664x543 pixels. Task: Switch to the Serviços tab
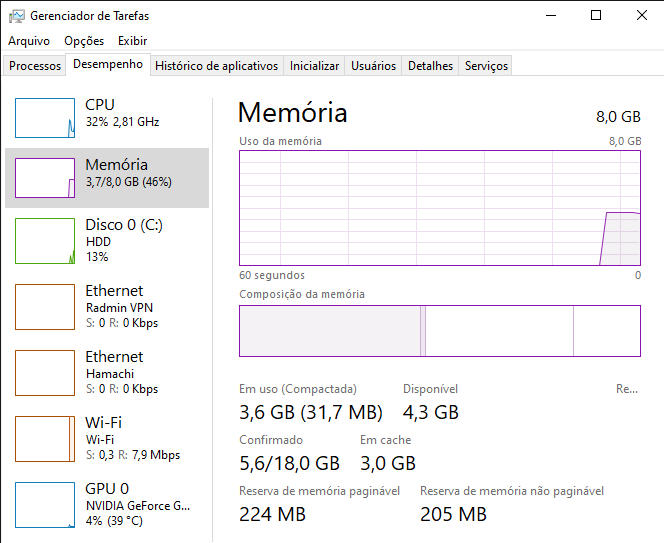(x=486, y=66)
